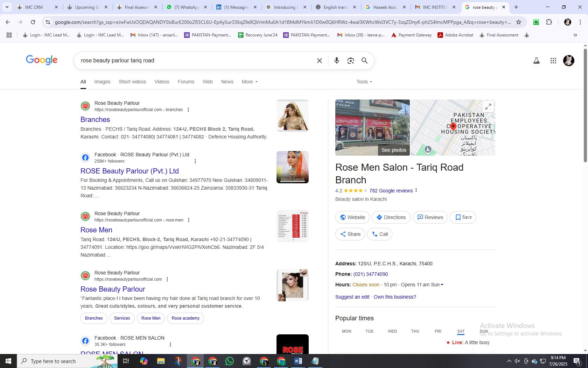588x368 pixels.
Task: Focus the Google search input field
Action: click(196, 61)
